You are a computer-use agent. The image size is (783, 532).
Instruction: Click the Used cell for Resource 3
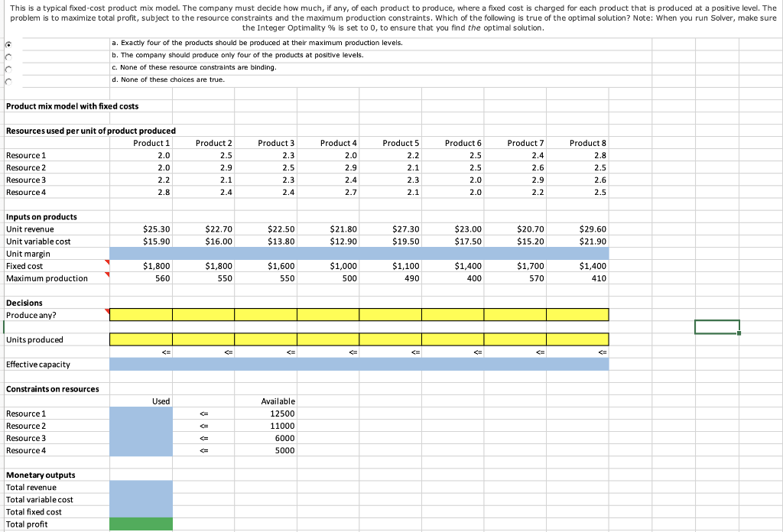click(141, 438)
